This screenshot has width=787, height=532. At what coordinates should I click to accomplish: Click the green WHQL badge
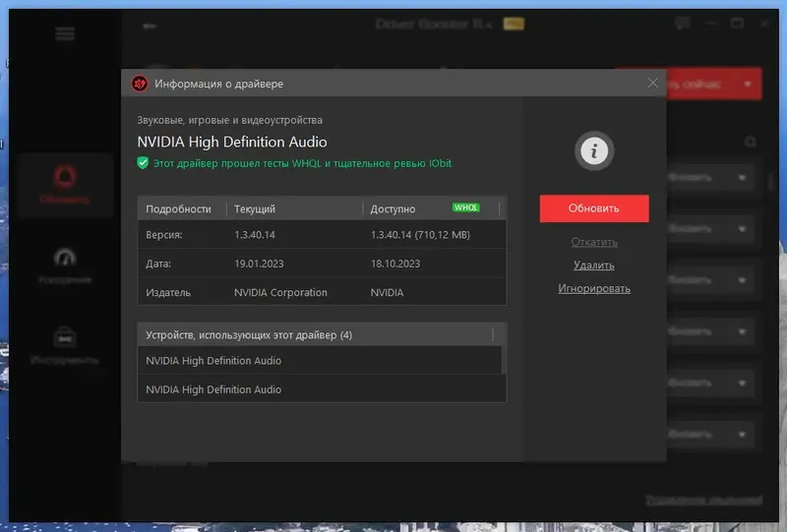pos(465,207)
